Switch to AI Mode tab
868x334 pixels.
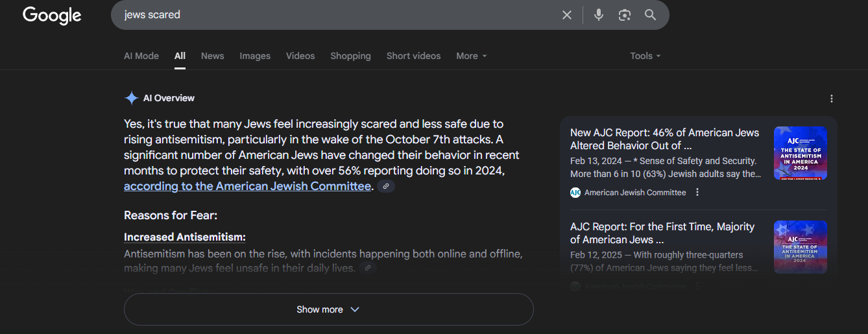141,56
